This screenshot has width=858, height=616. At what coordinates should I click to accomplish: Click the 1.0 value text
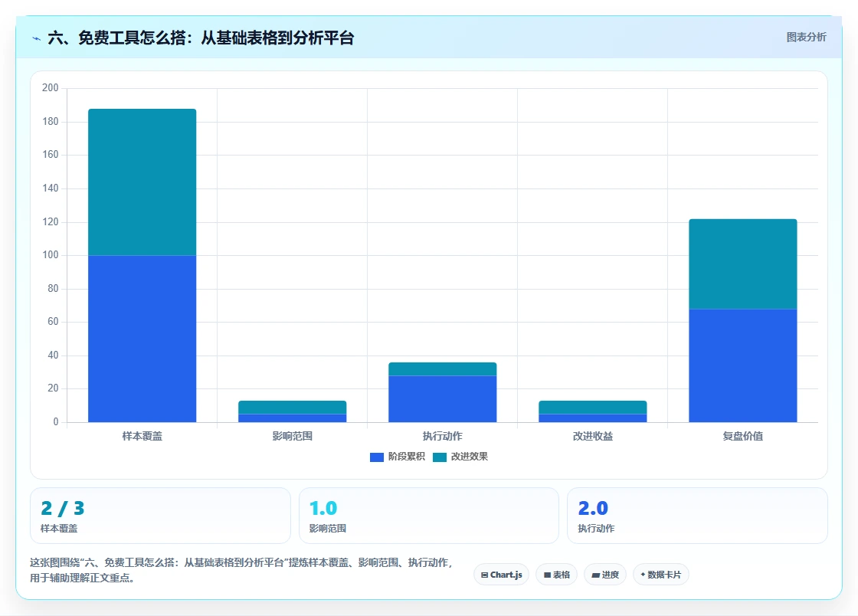[323, 508]
